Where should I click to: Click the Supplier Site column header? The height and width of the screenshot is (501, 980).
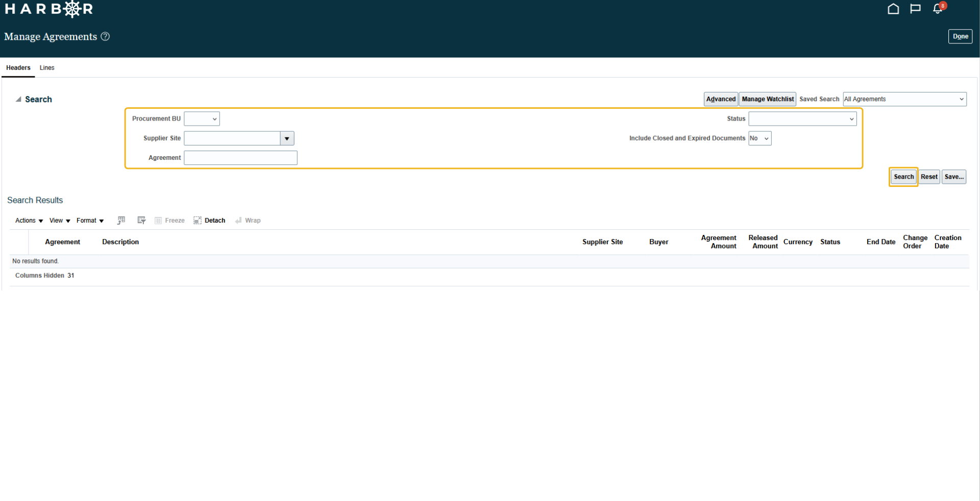(x=602, y=242)
